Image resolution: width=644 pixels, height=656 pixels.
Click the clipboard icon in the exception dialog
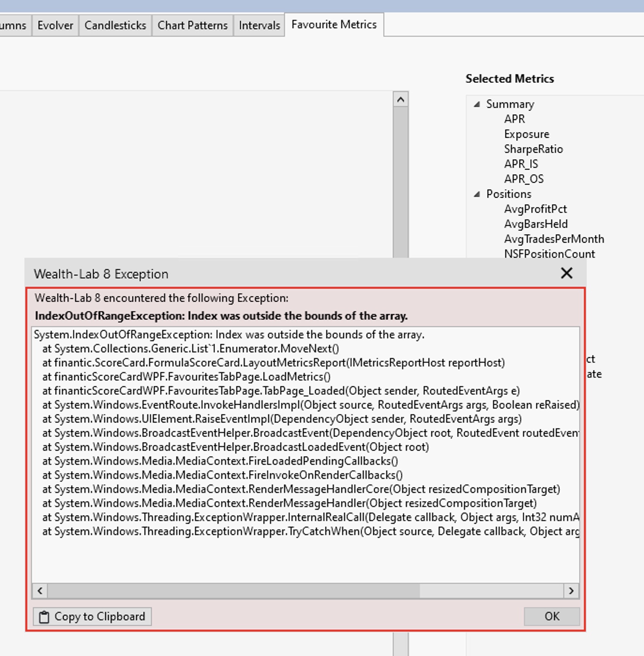click(x=44, y=617)
